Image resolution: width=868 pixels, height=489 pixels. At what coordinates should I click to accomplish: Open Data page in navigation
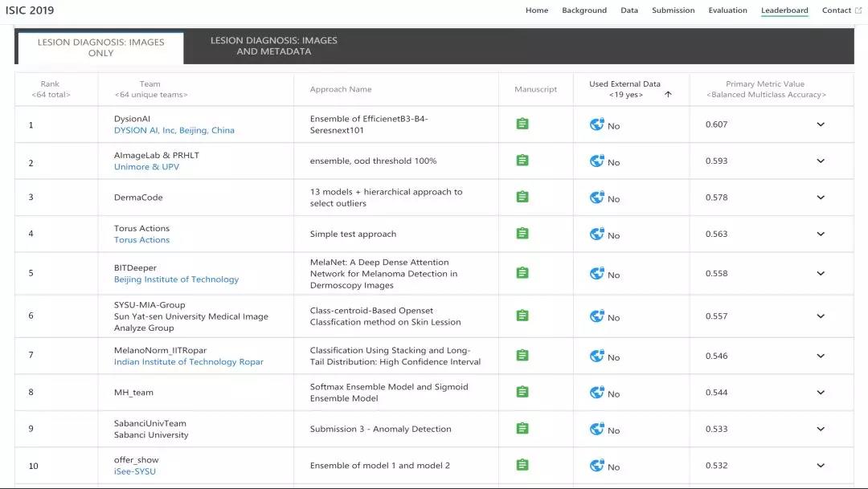[x=629, y=10]
